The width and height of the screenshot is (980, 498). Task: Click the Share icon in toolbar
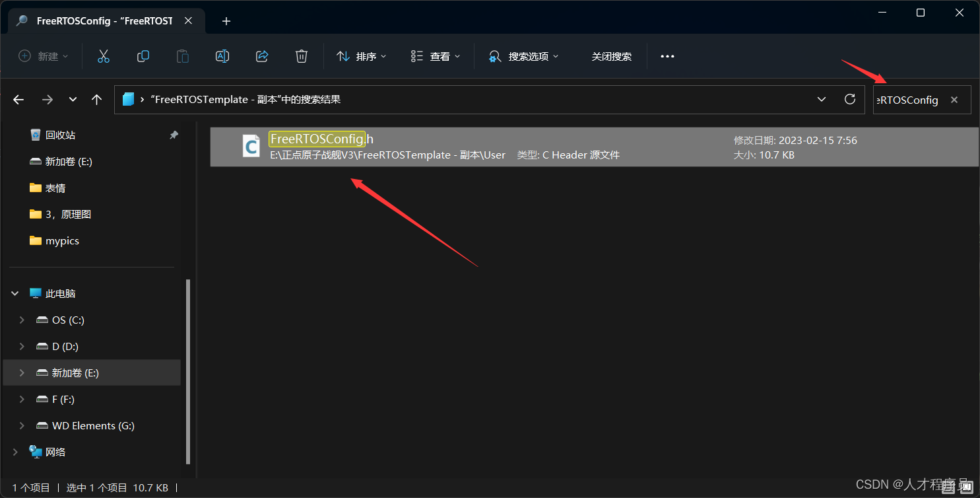[262, 56]
